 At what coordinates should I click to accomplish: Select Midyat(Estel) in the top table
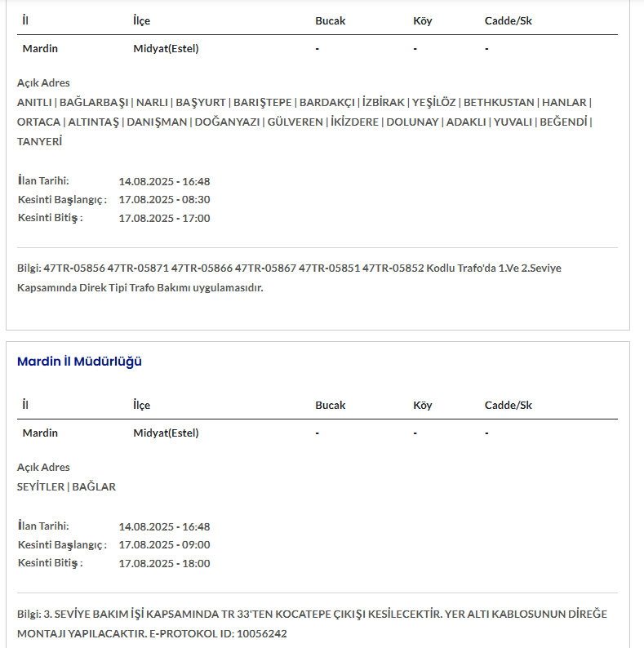pos(166,48)
